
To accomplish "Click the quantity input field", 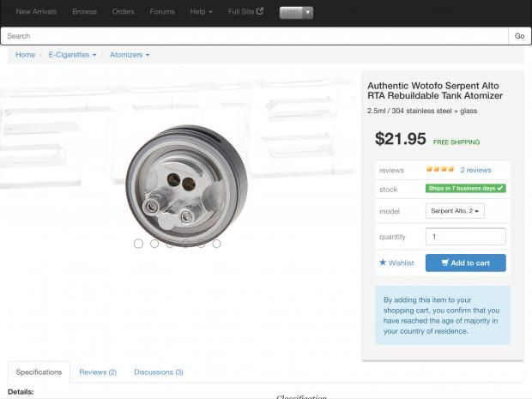I will tap(465, 237).
